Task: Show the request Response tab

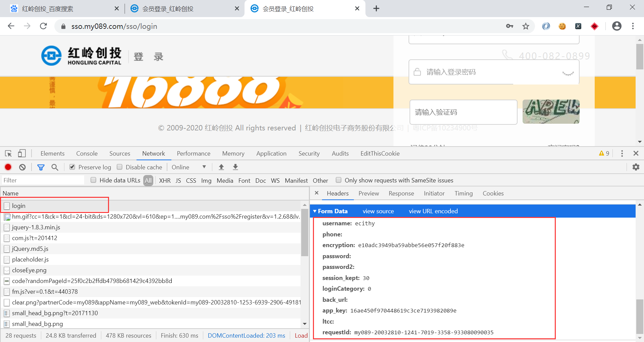Action: click(x=401, y=193)
